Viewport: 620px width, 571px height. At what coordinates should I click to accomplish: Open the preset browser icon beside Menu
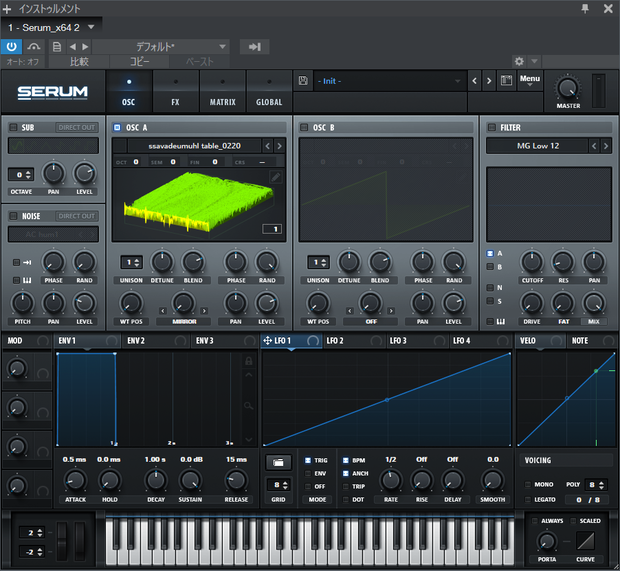click(507, 81)
